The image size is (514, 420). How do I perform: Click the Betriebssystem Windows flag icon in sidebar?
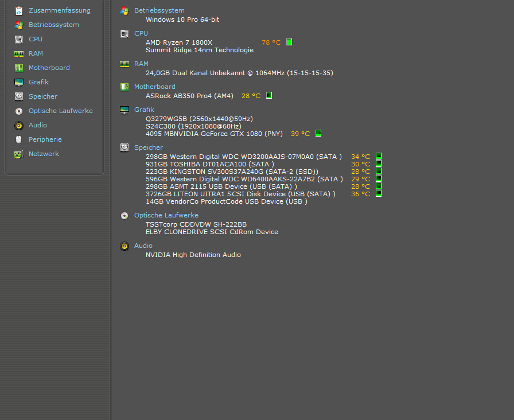19,25
